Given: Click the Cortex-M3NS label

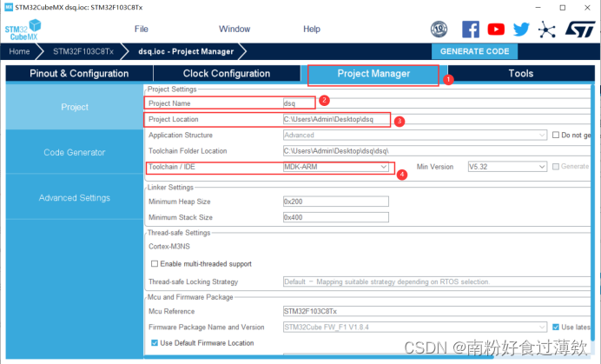Looking at the screenshot, I should [169, 246].
